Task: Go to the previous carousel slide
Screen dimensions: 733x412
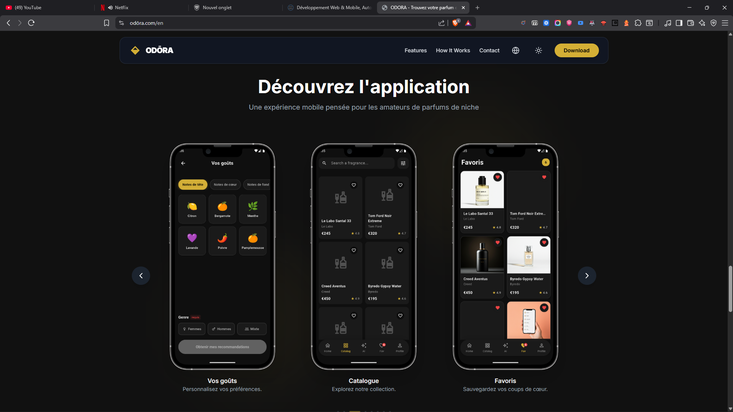Action: click(x=141, y=276)
